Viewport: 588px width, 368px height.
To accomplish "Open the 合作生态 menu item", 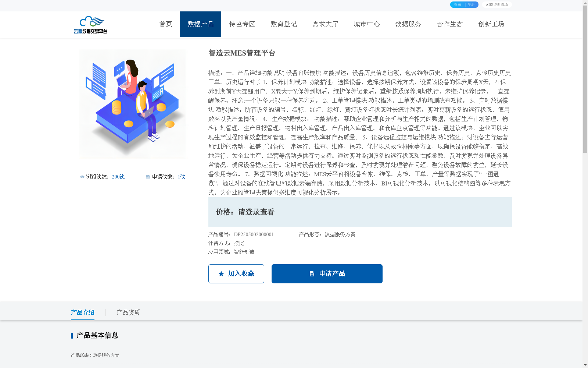I will tap(450, 24).
